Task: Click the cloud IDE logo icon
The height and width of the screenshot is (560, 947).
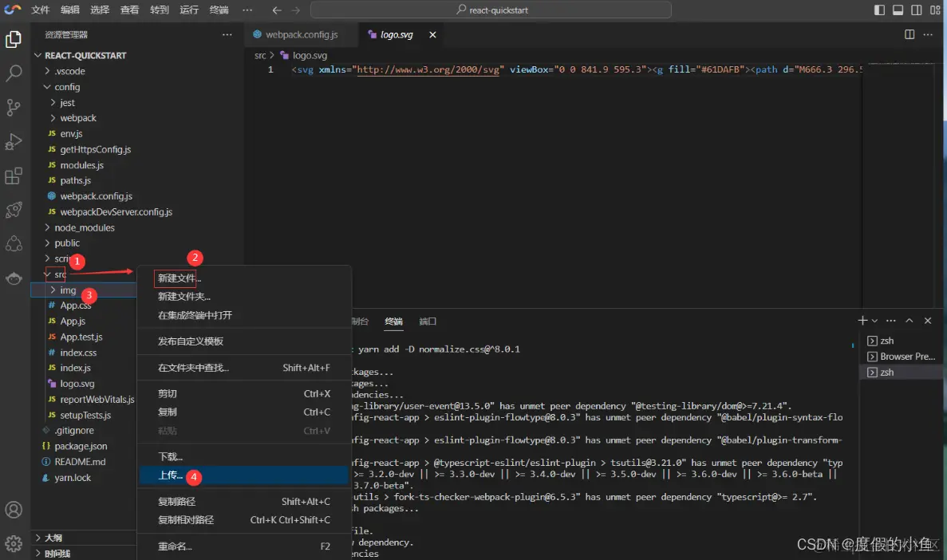Action: pos(13,10)
